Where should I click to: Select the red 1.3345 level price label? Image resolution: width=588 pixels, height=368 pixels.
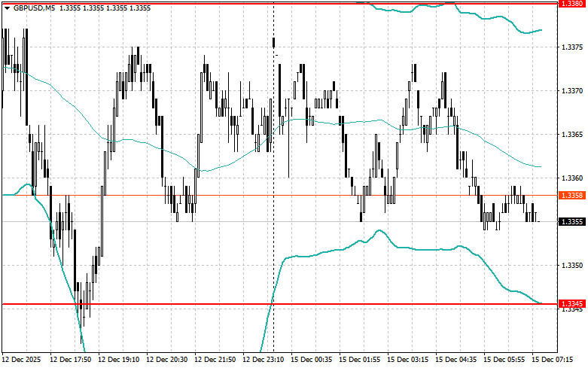tap(572, 303)
